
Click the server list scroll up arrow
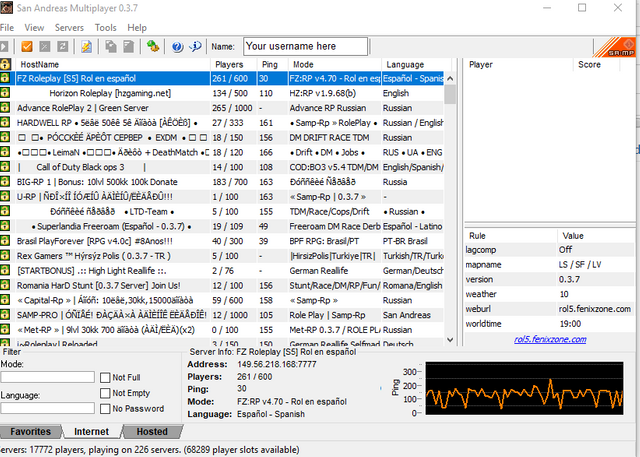pos(450,78)
